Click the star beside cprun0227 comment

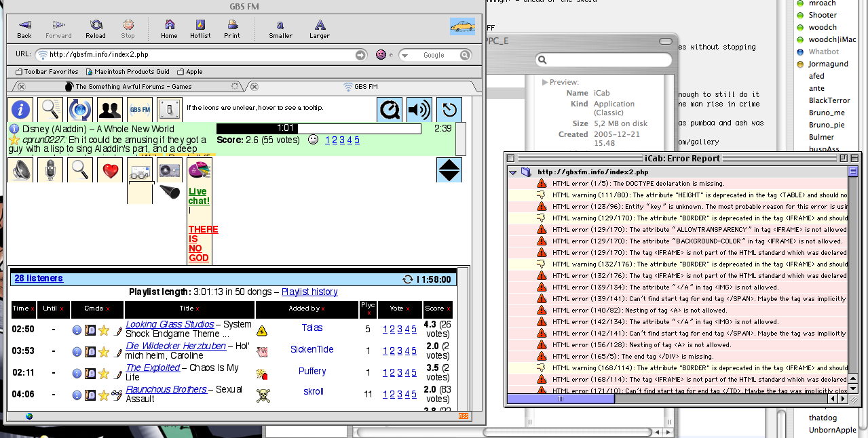tap(14, 140)
